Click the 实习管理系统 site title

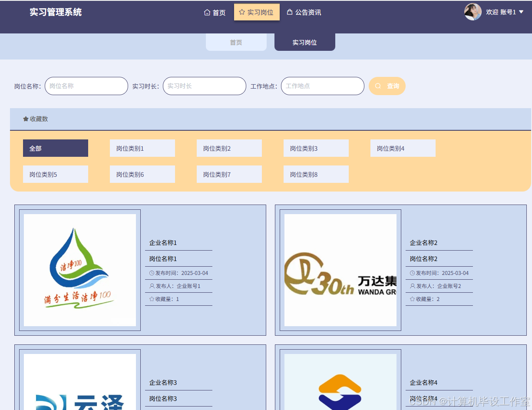(56, 12)
